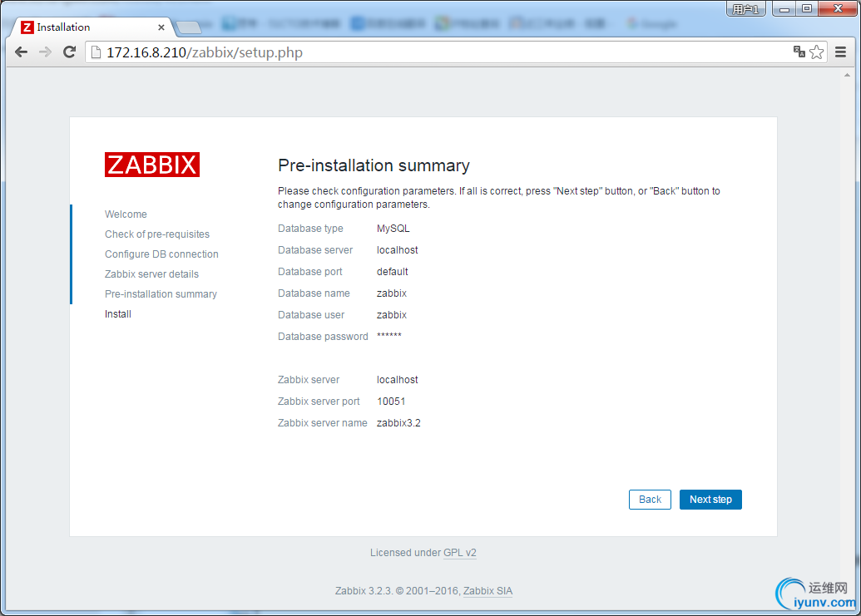The height and width of the screenshot is (616, 861).
Task: Click the 'Database password' label
Action: click(x=323, y=337)
